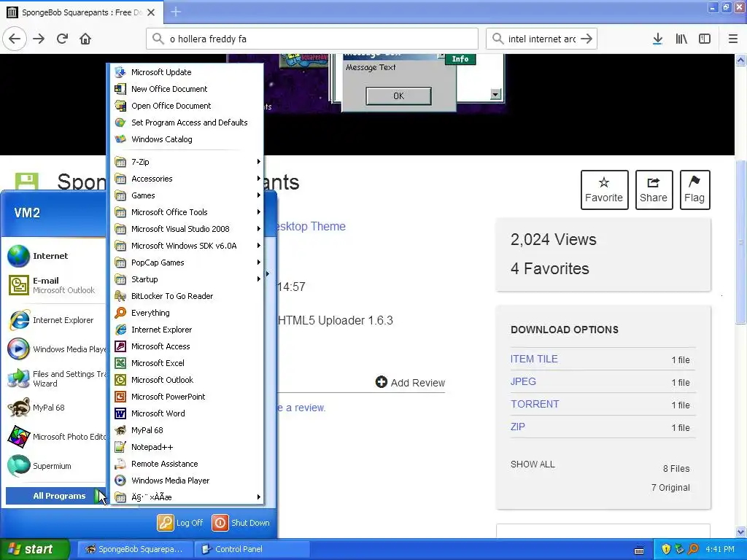Open the ITEM TILE download option

[x=534, y=359]
